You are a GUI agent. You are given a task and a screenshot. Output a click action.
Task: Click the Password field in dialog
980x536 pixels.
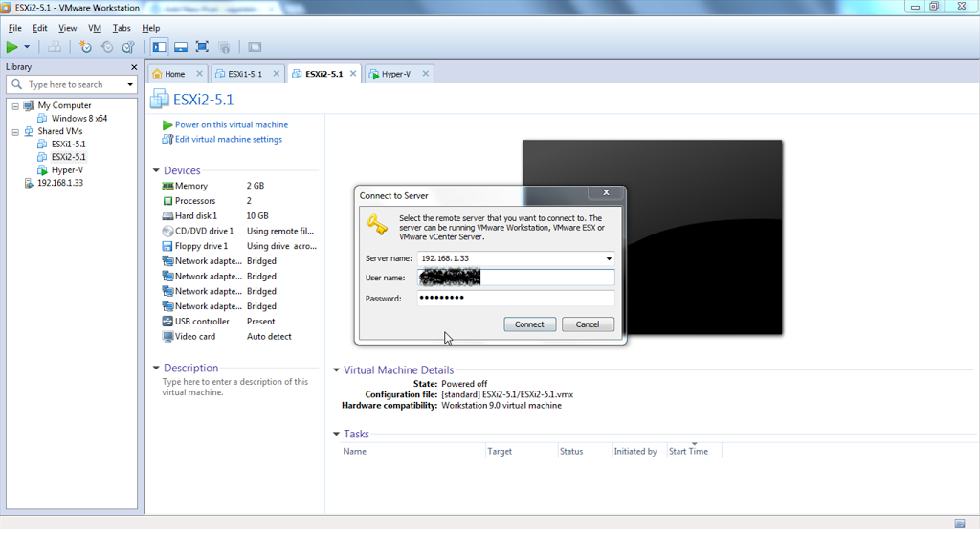pyautogui.click(x=516, y=298)
